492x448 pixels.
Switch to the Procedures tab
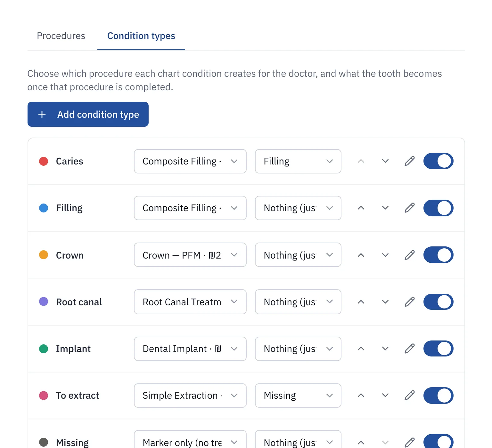[x=61, y=36]
